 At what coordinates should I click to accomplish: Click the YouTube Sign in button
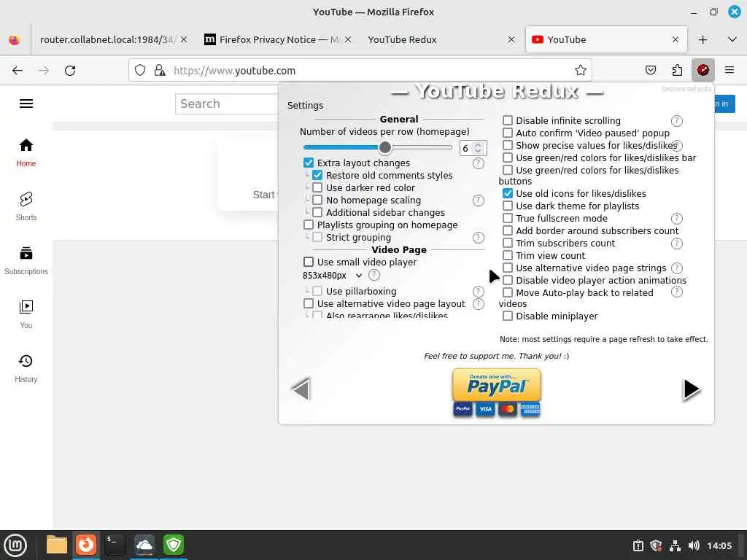724,104
